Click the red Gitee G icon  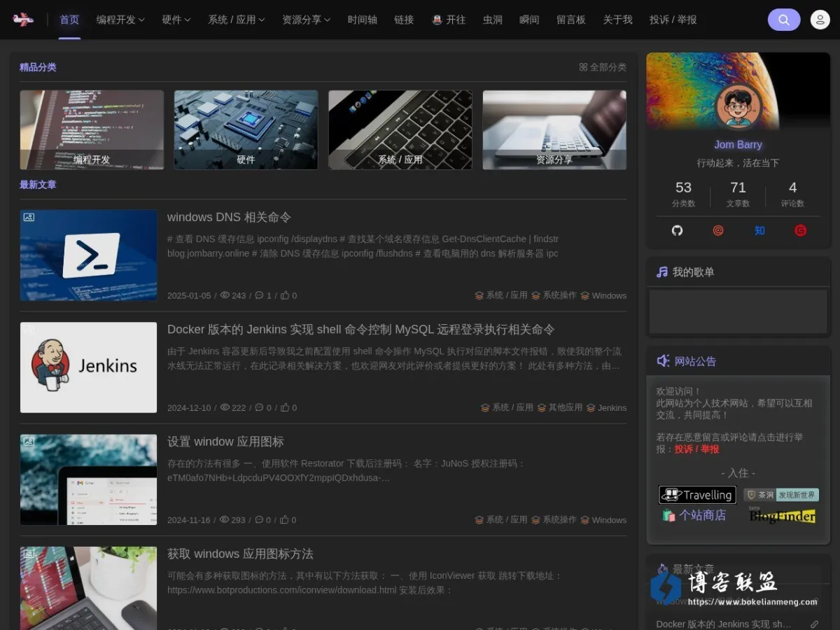pos(801,230)
